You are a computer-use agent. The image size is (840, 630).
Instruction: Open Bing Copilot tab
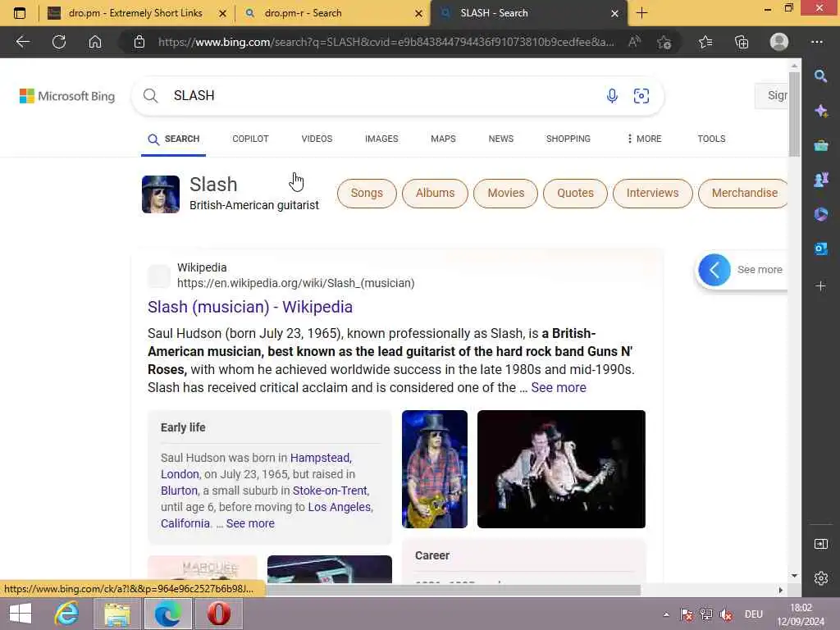[250, 139]
